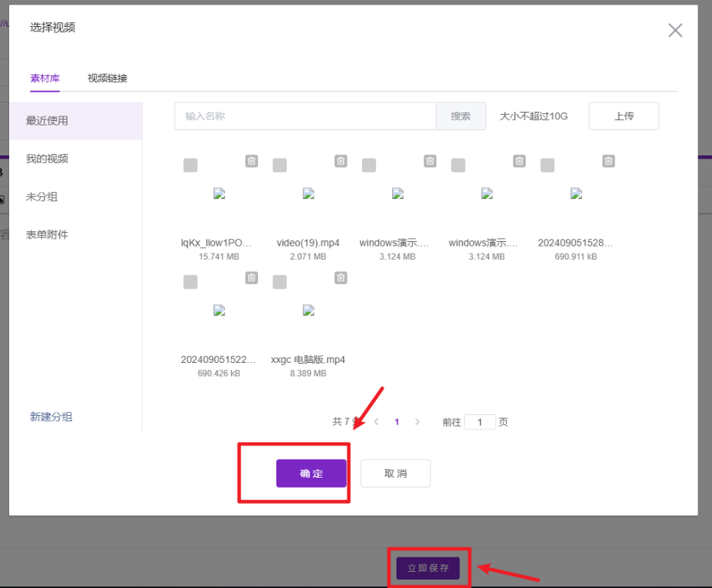The image size is (712, 588).
Task: Click thumbnail of xxgc 电脑版.mp4
Action: tap(309, 311)
